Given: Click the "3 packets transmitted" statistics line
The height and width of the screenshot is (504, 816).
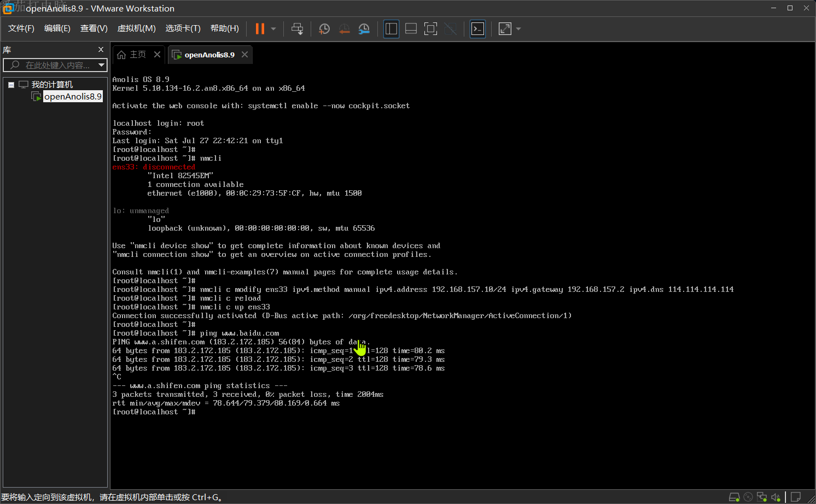Looking at the screenshot, I should pyautogui.click(x=248, y=394).
